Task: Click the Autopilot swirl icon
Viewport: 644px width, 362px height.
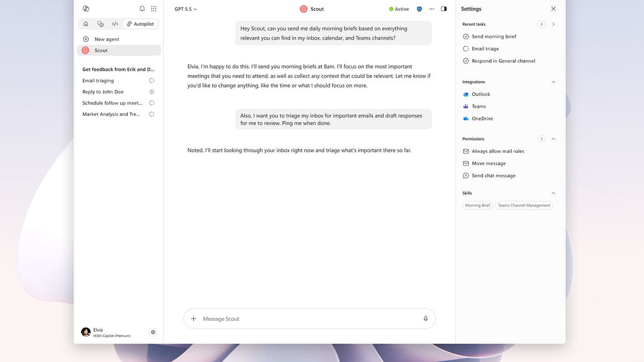Action: [129, 24]
